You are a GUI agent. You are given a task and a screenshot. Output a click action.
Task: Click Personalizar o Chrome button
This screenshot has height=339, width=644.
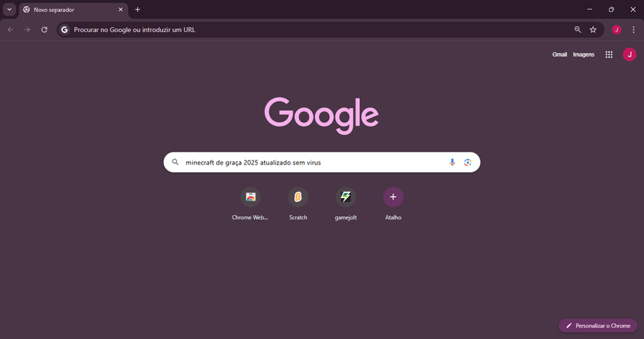click(x=598, y=325)
